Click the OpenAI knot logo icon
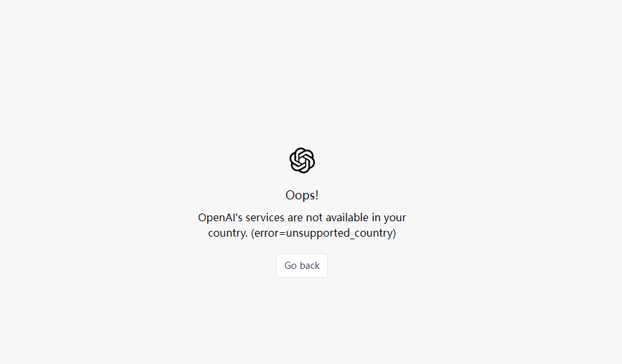This screenshot has width=622, height=364. [302, 160]
